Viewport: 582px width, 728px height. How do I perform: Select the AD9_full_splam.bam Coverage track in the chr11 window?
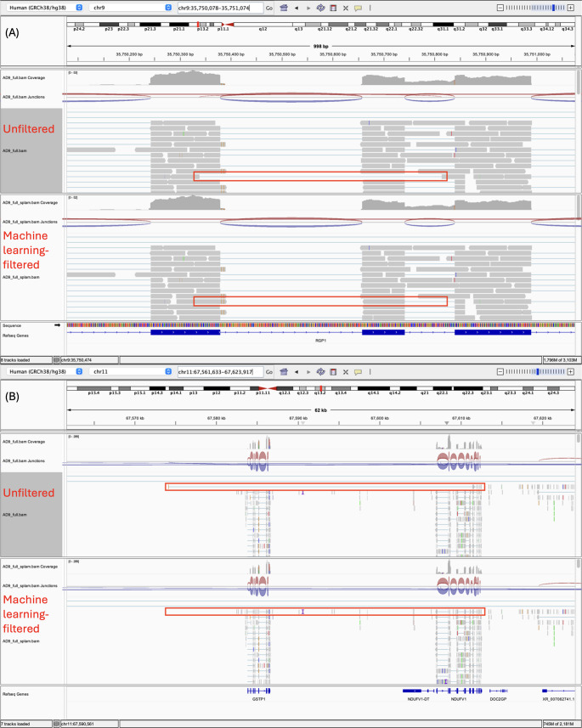pyautogui.click(x=31, y=567)
